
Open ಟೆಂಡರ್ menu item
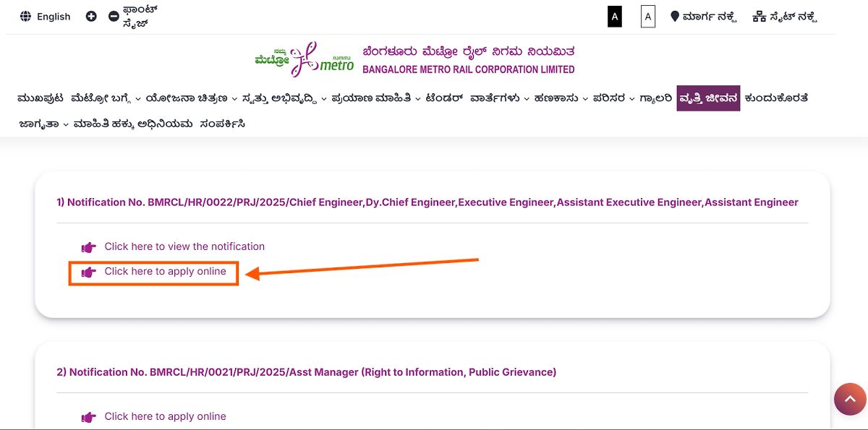pos(444,98)
